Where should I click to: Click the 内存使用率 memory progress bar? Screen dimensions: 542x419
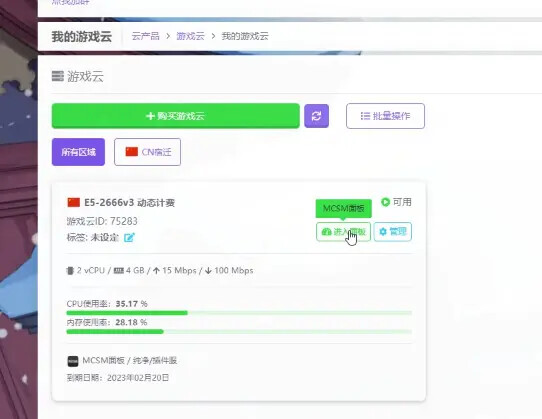click(x=239, y=332)
